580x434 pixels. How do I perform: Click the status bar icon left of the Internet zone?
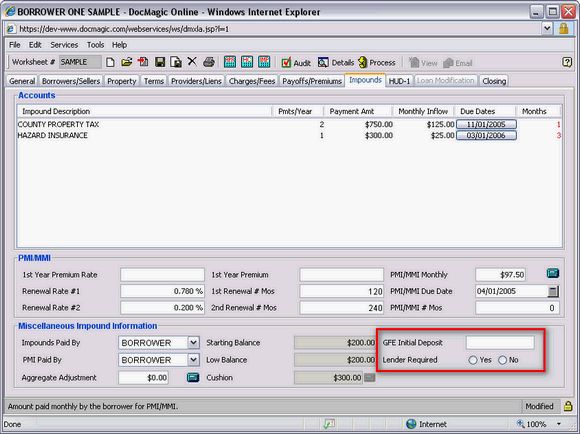pos(329,424)
